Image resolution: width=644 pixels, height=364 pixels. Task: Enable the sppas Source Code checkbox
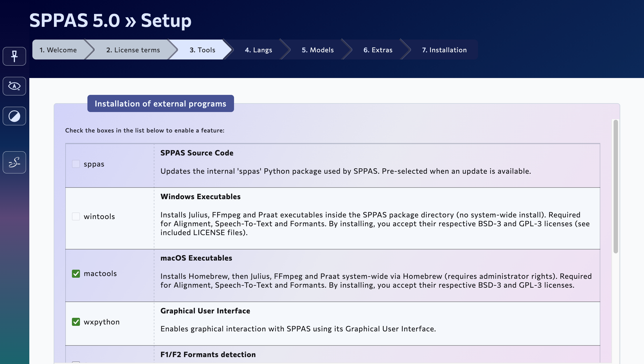point(75,164)
